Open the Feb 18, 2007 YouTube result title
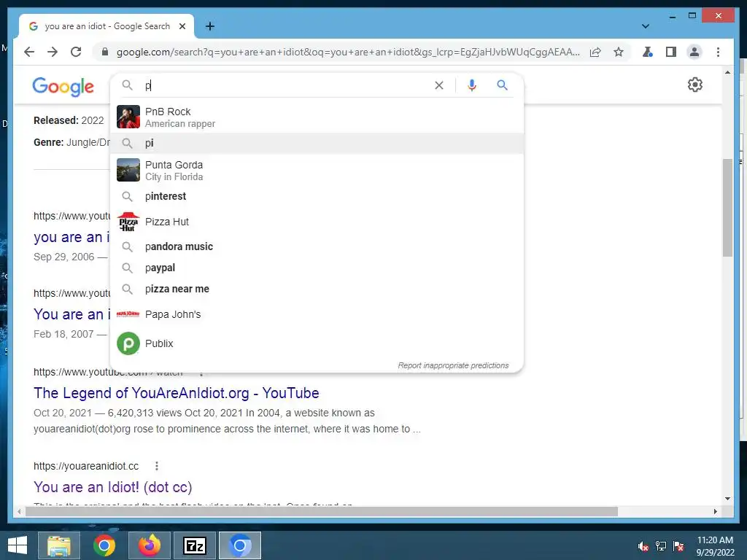This screenshot has width=747, height=560. pyautogui.click(x=71, y=314)
